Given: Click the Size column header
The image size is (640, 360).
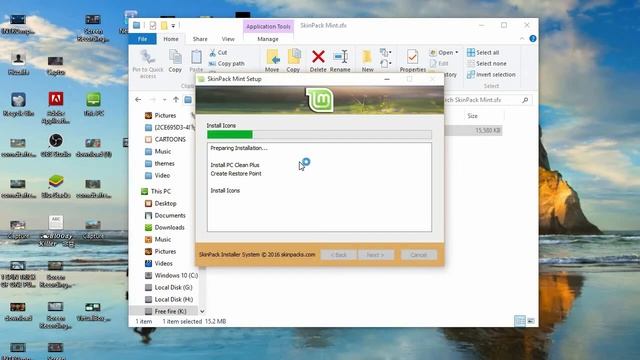Looking at the screenshot, I should [x=473, y=116].
